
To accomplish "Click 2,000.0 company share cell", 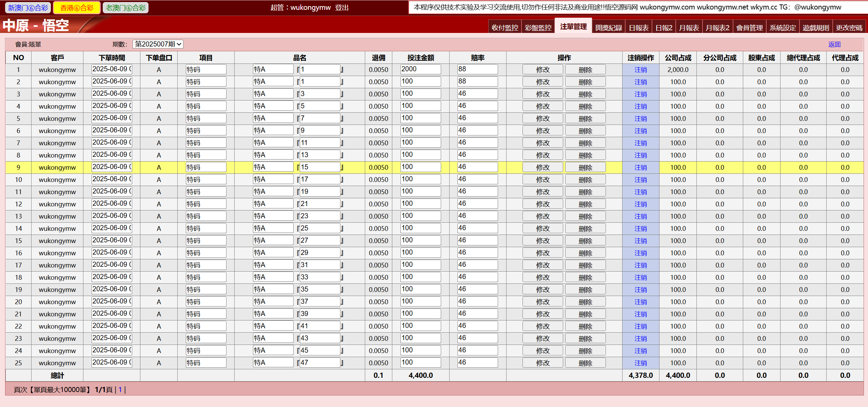I will (x=678, y=70).
